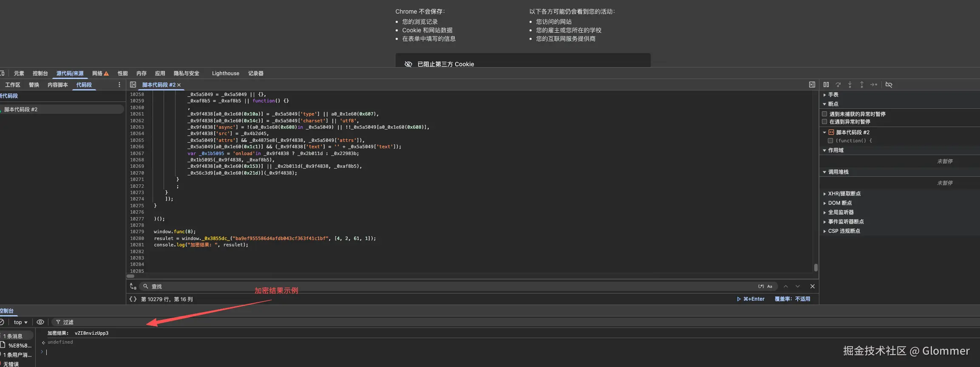The image size is (980, 367).
Task: Select the 1 条用户消息 sidebar item
Action: coord(17,355)
